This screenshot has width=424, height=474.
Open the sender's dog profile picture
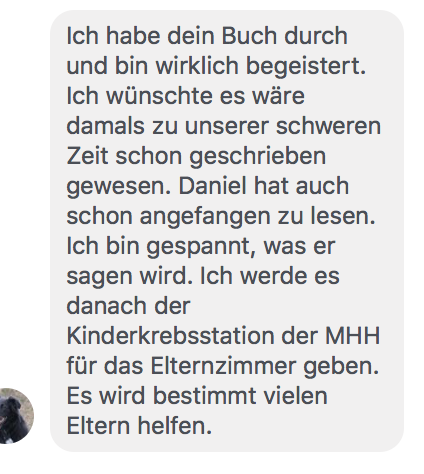[x=16, y=416]
